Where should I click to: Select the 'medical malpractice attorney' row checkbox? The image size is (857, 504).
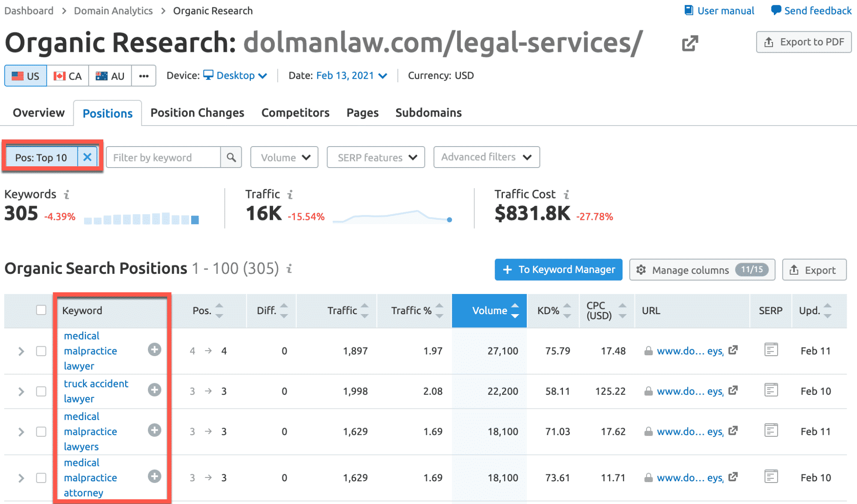(x=41, y=477)
